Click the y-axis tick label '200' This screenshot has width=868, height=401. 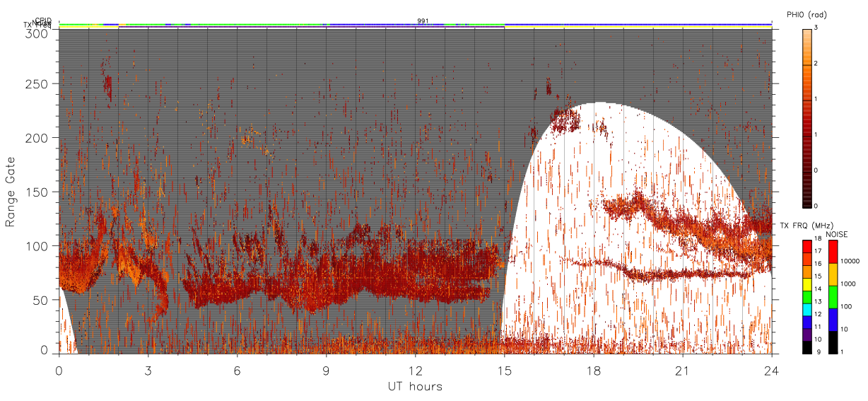(37, 138)
